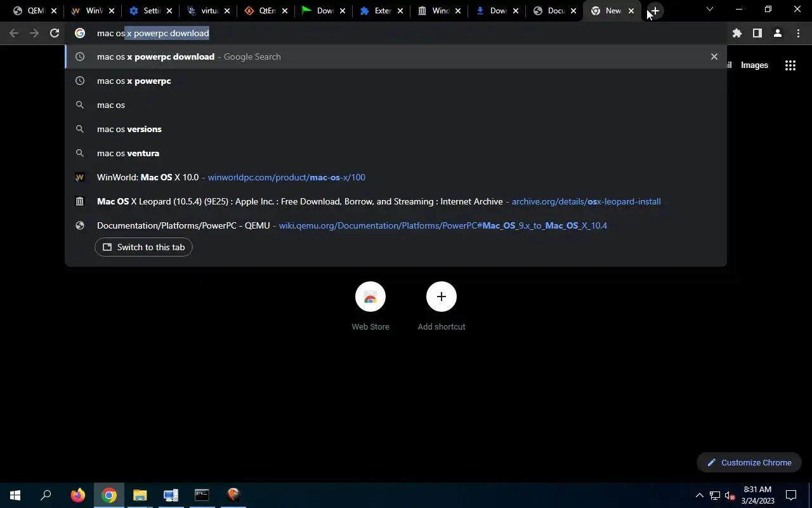
Task: Open the Chrome profile icon
Action: click(x=777, y=33)
